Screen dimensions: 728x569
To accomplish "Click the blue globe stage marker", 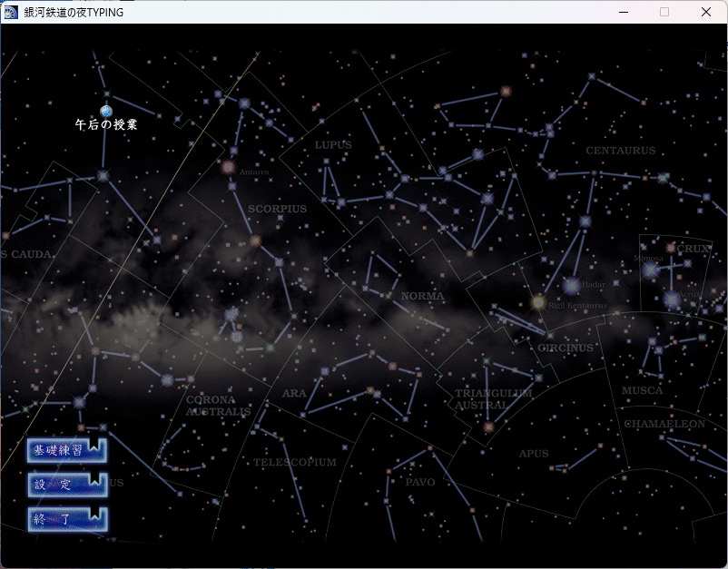I will [x=106, y=111].
